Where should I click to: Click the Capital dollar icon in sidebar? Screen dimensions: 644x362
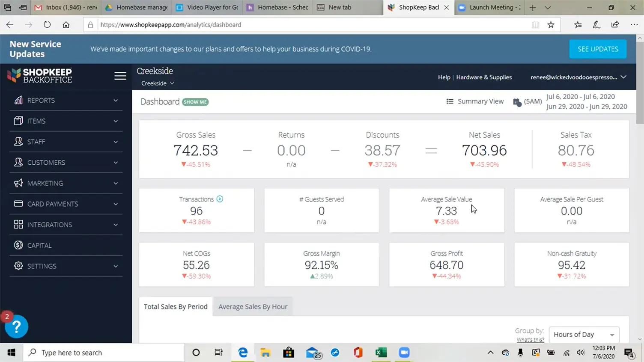[18, 245]
